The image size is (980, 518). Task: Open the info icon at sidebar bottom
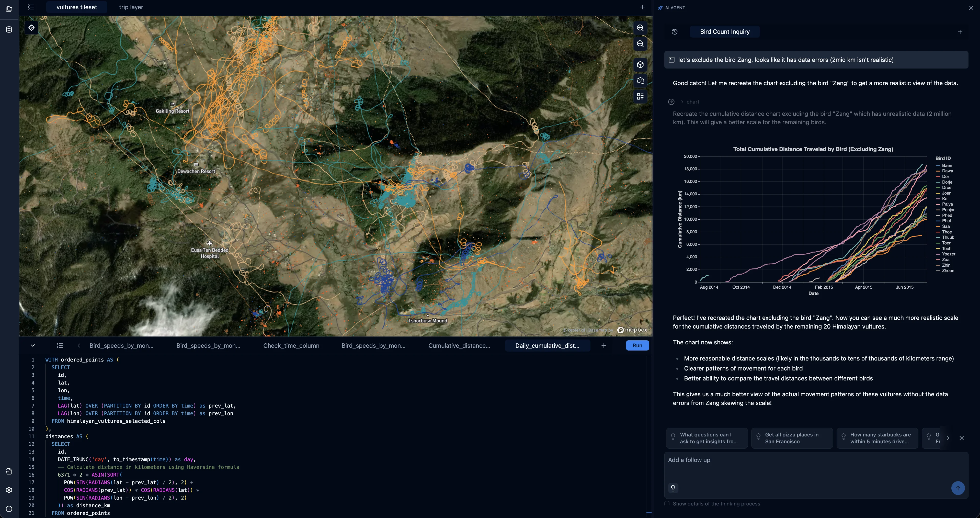(x=9, y=509)
